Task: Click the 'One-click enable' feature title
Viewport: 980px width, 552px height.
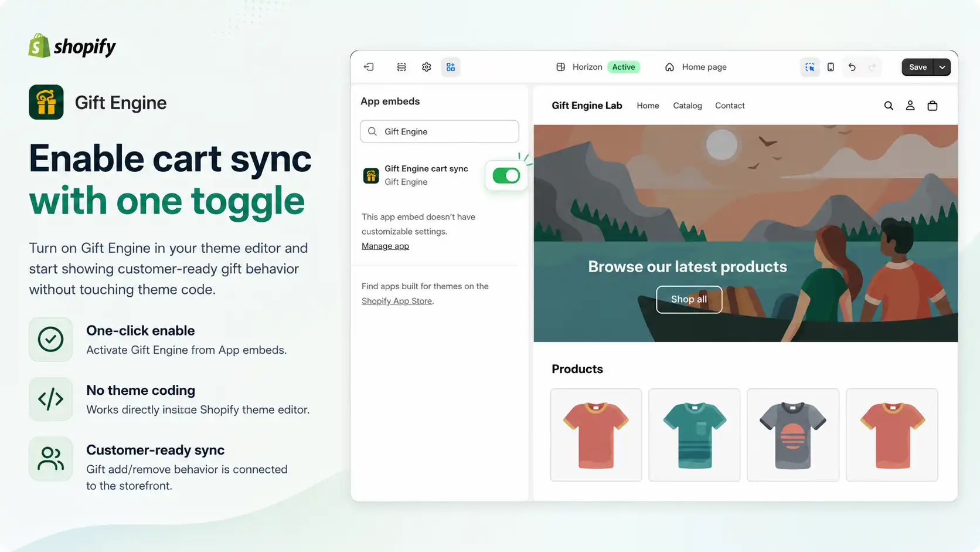Action: [141, 330]
